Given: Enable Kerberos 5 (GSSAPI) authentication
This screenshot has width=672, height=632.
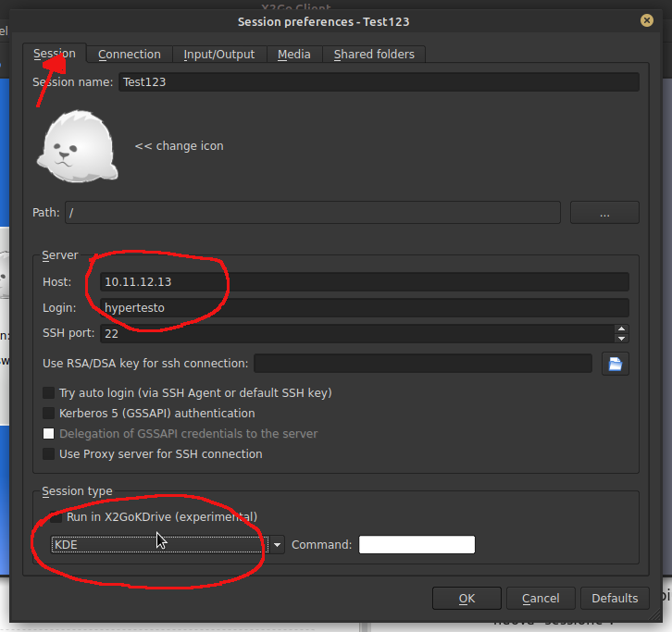Looking at the screenshot, I should (x=48, y=413).
